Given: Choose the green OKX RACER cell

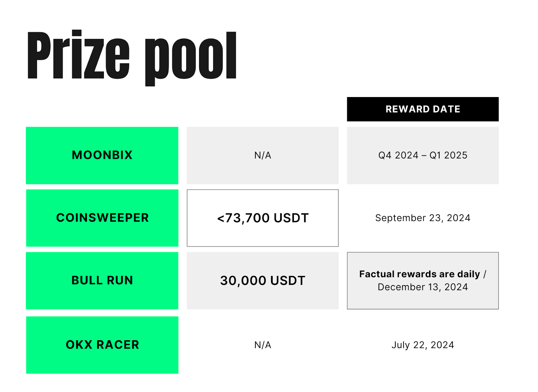Looking at the screenshot, I should (102, 345).
